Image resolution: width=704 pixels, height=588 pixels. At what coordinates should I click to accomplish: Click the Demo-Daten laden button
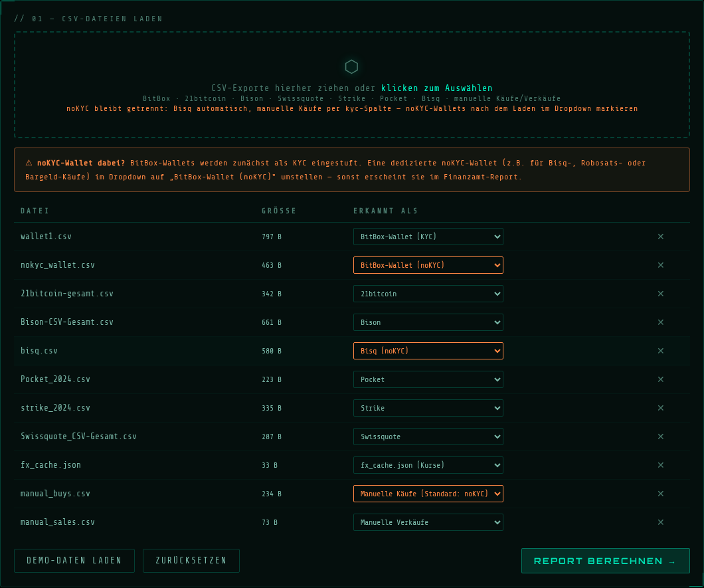click(x=74, y=561)
